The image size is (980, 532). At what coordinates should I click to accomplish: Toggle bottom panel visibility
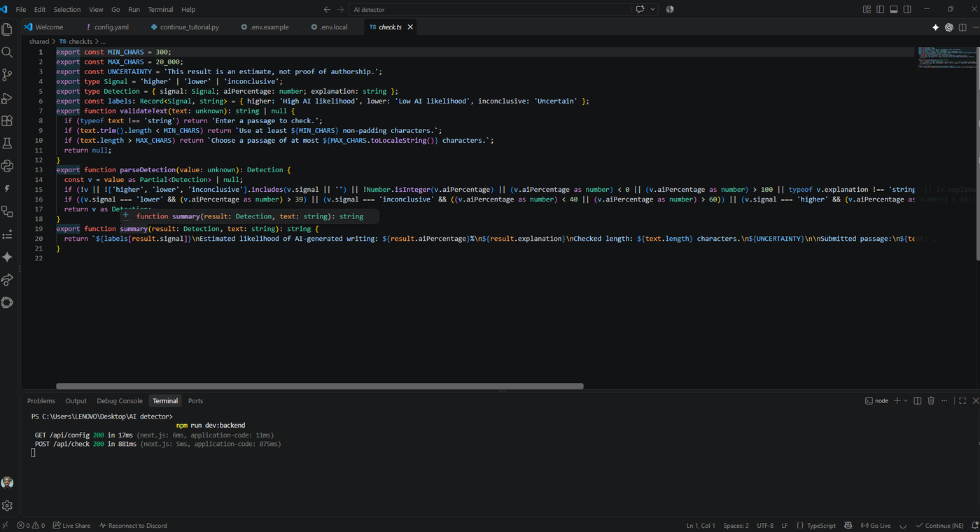tap(894, 9)
